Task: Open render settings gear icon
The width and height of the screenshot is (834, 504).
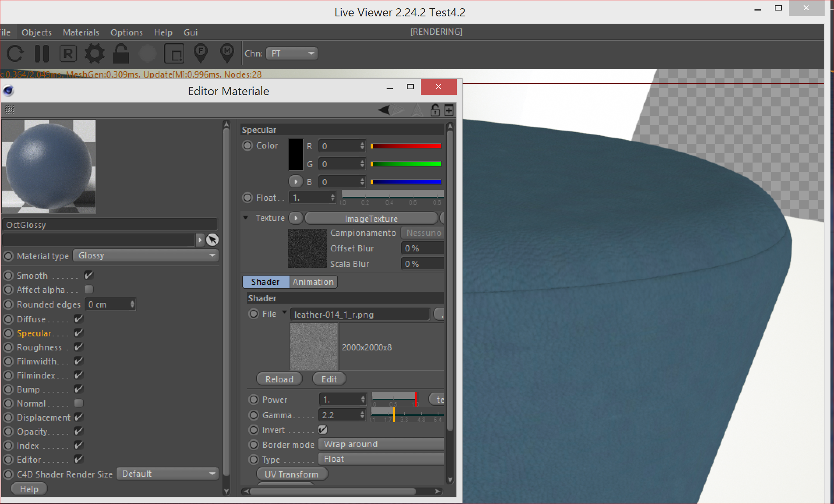Action: click(x=95, y=54)
